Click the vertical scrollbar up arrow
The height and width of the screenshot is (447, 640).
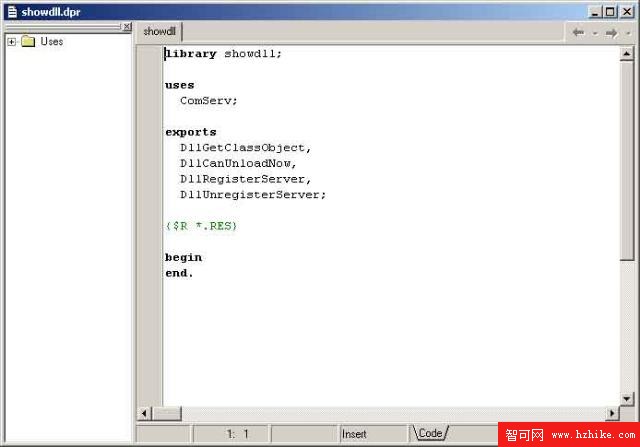(627, 53)
